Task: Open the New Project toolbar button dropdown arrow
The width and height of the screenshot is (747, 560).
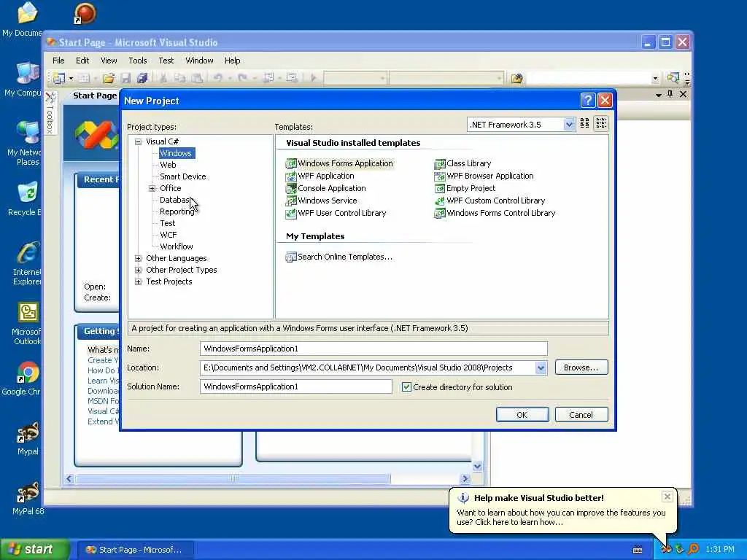Action: 71,78
